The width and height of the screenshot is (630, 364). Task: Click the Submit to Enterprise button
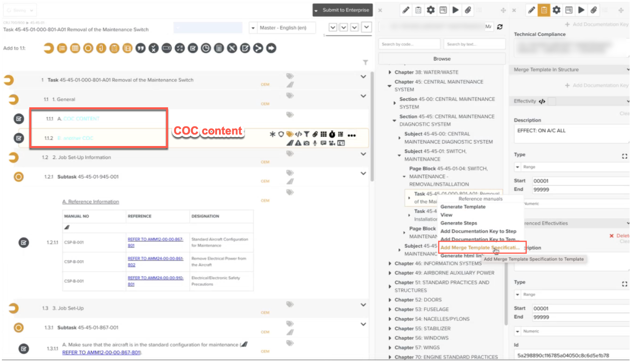[x=342, y=10]
